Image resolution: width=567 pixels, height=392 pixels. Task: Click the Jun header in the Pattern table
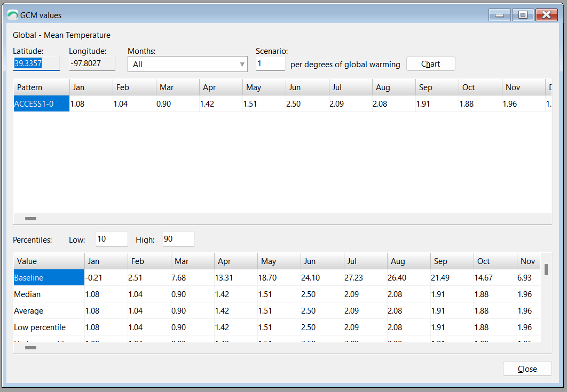[x=308, y=87]
